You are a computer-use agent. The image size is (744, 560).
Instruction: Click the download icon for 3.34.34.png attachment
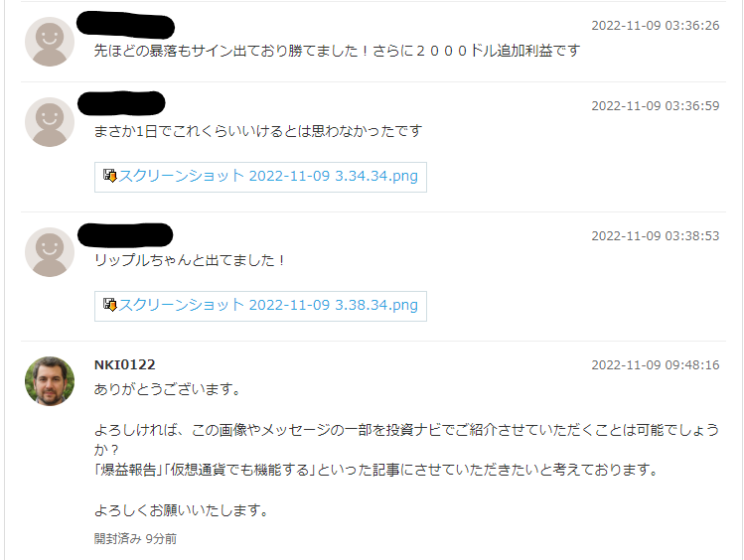pos(110,176)
